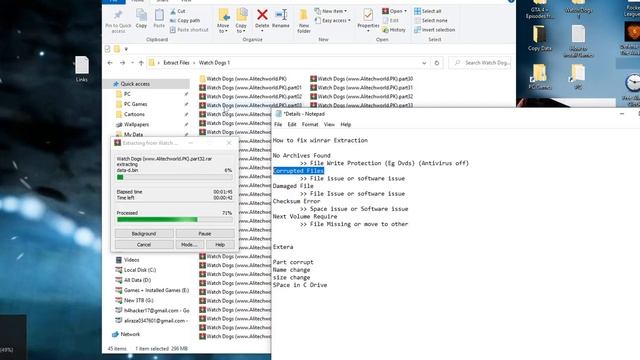
Task: Expand the Easy access dropdown
Action: coord(333,20)
